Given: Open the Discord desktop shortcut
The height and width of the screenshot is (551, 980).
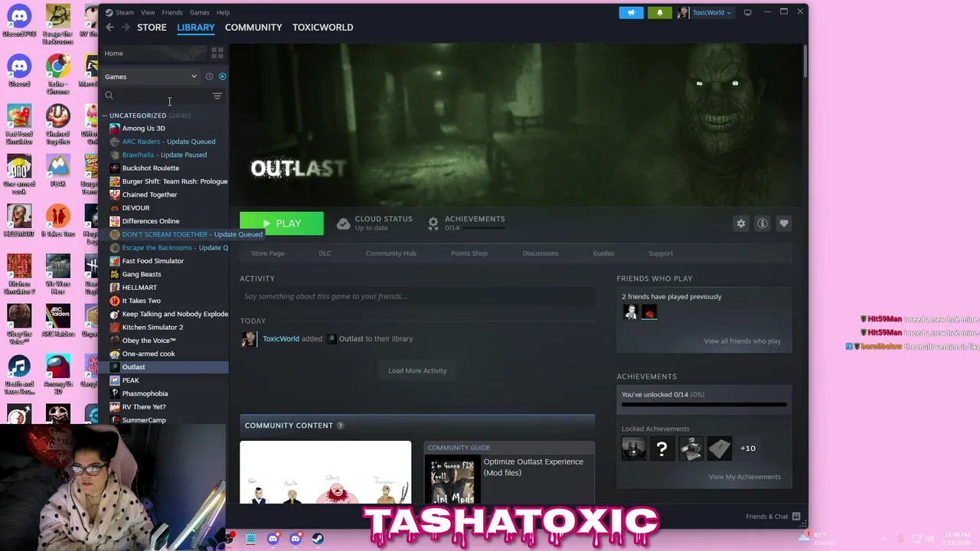Looking at the screenshot, I should [x=19, y=70].
